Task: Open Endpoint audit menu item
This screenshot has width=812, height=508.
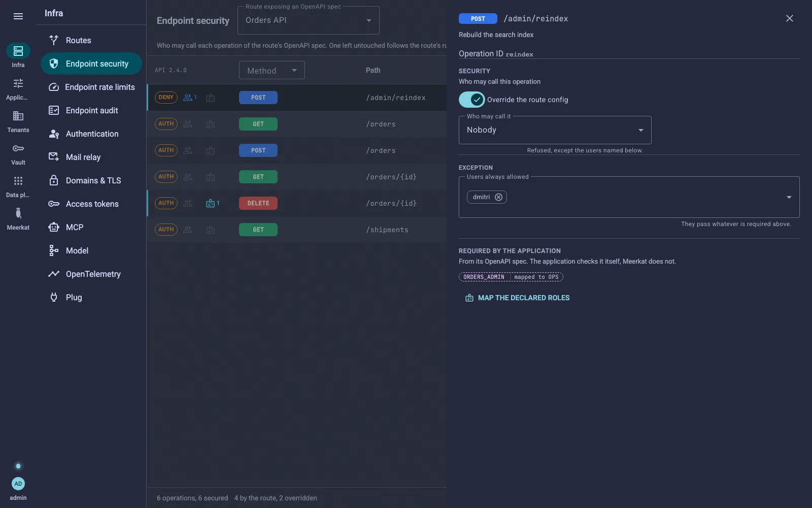Action: point(91,110)
